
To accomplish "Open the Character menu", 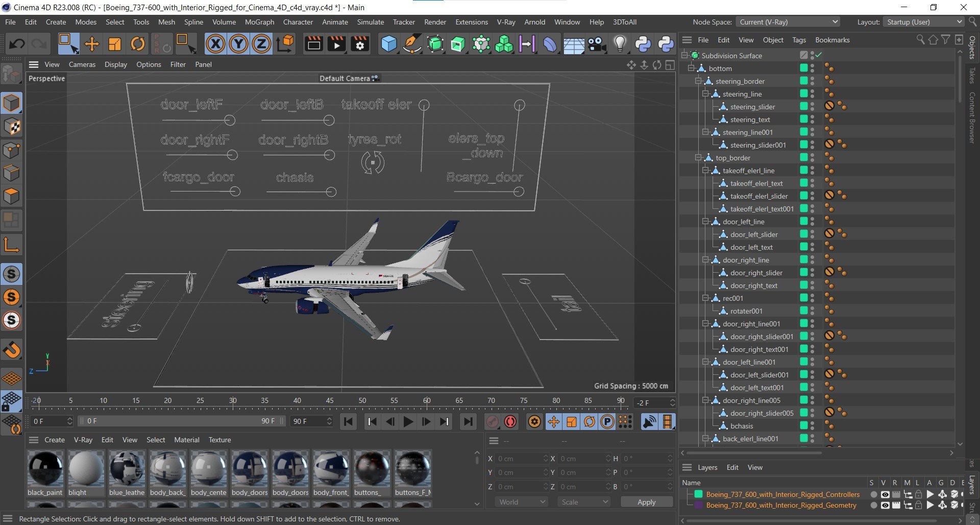I will coord(298,22).
